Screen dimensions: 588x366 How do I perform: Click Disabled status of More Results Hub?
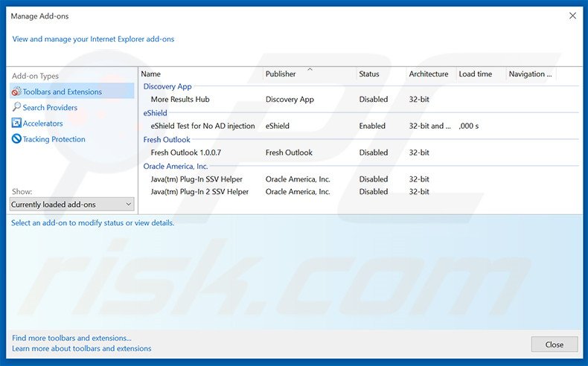[x=374, y=99]
